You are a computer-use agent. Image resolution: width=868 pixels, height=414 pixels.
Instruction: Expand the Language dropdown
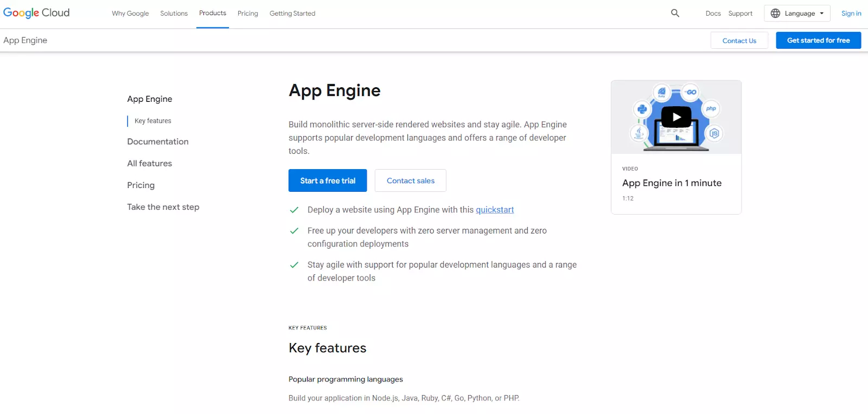click(797, 13)
